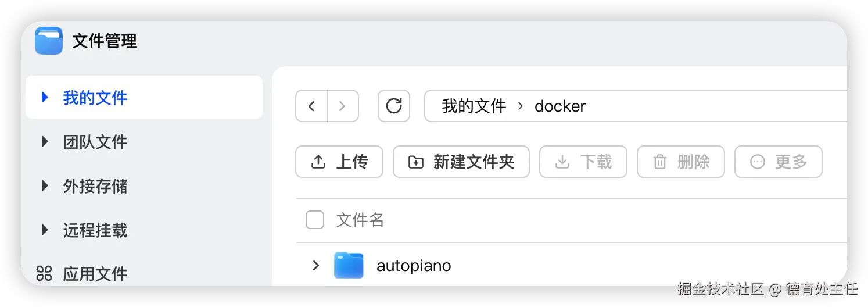This screenshot has width=868, height=307.
Task: Expand the 远程挂载 sidebar arrow
Action: (x=45, y=230)
